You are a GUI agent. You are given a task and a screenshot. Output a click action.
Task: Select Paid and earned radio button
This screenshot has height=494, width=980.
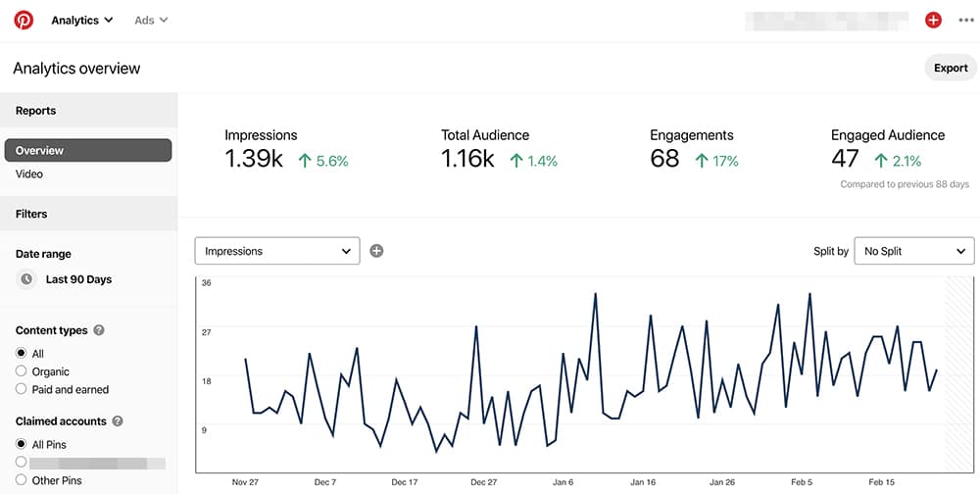(22, 389)
